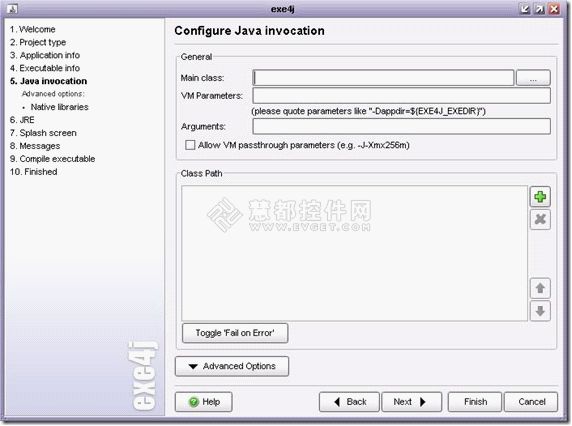Click the Next button
This screenshot has height=426, width=572.
tap(411, 402)
